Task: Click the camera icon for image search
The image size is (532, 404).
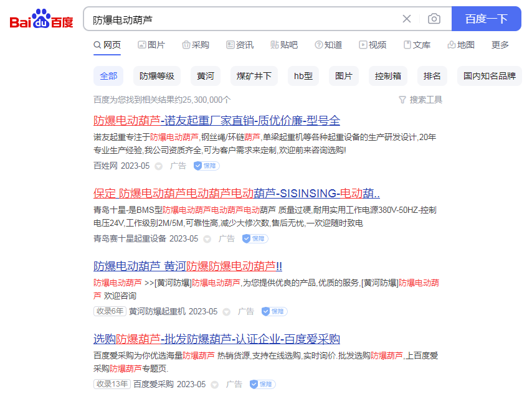Action: [x=434, y=19]
